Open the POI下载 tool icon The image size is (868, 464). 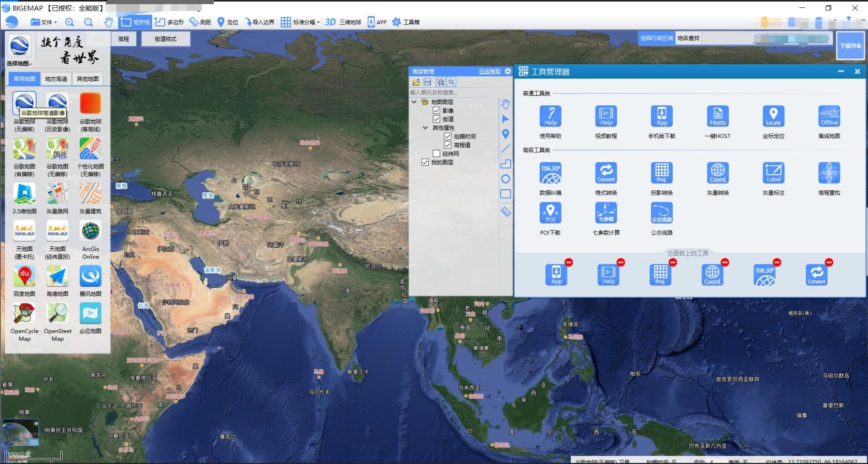pos(550,213)
